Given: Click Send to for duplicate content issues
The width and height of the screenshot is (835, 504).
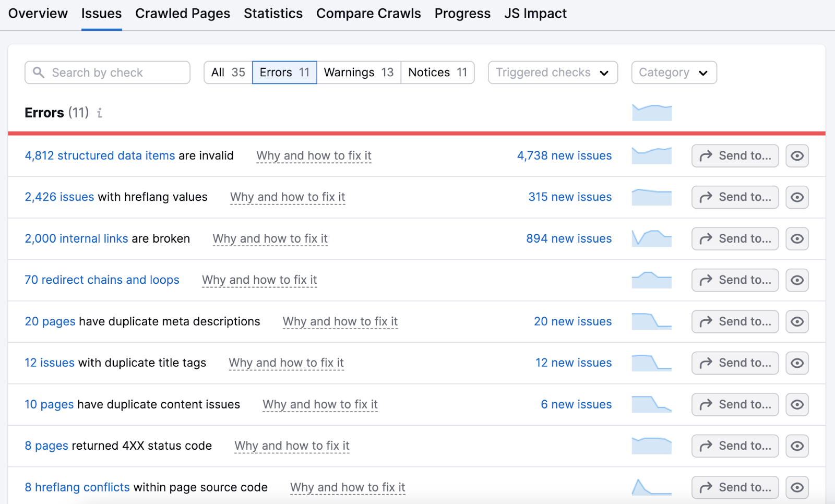Looking at the screenshot, I should [x=735, y=404].
